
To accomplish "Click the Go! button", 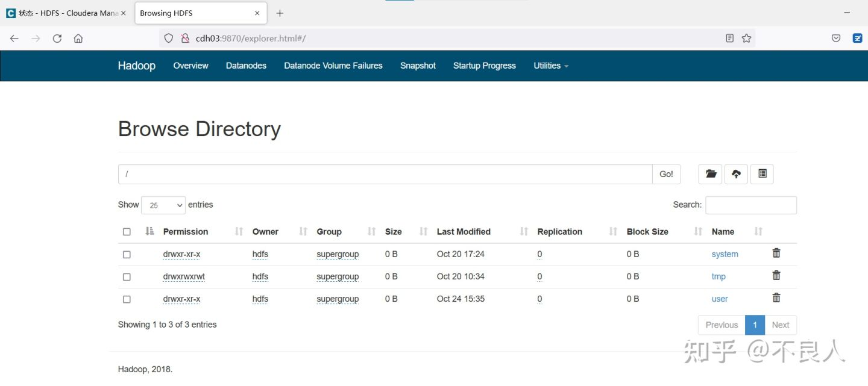I will point(666,174).
